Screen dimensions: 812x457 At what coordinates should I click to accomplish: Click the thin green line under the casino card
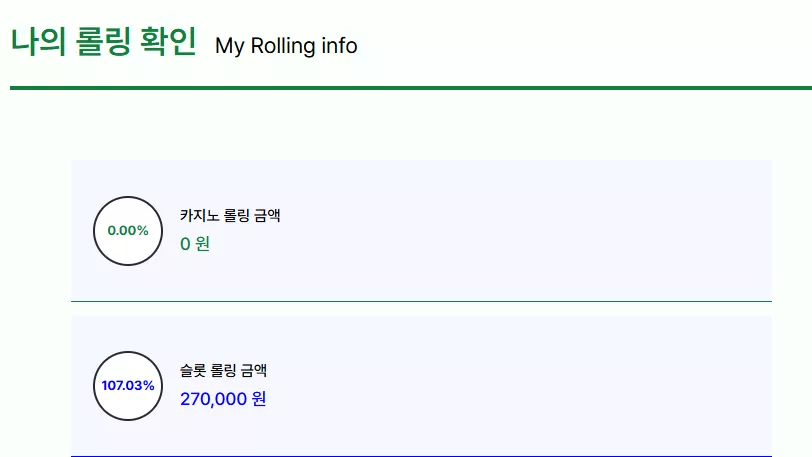[x=421, y=301]
